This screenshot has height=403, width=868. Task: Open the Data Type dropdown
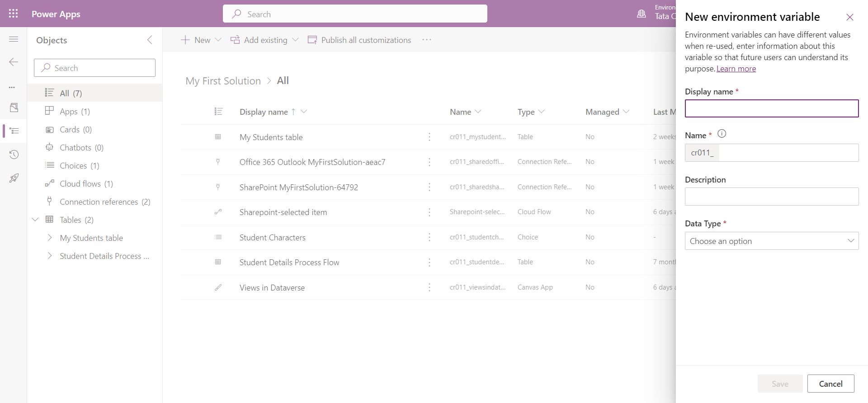click(771, 241)
